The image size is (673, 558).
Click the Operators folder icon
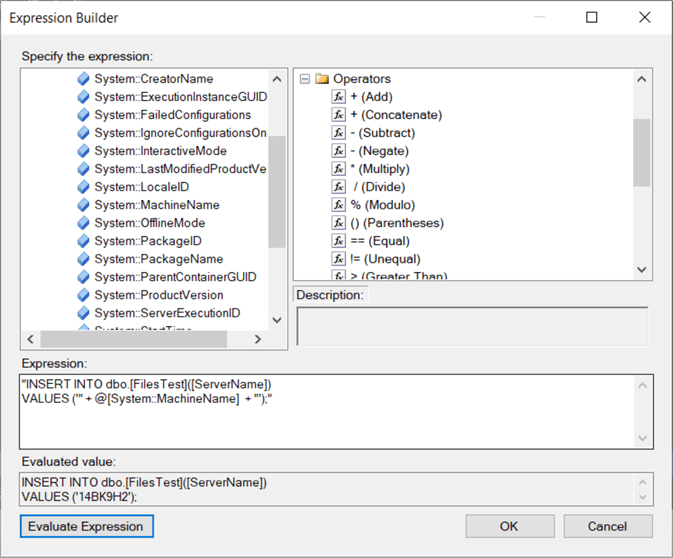click(322, 79)
